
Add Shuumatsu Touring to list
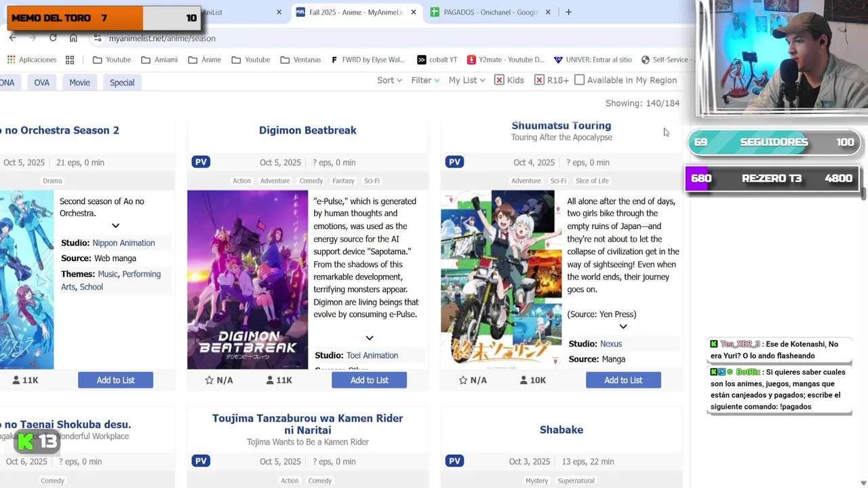[623, 380]
